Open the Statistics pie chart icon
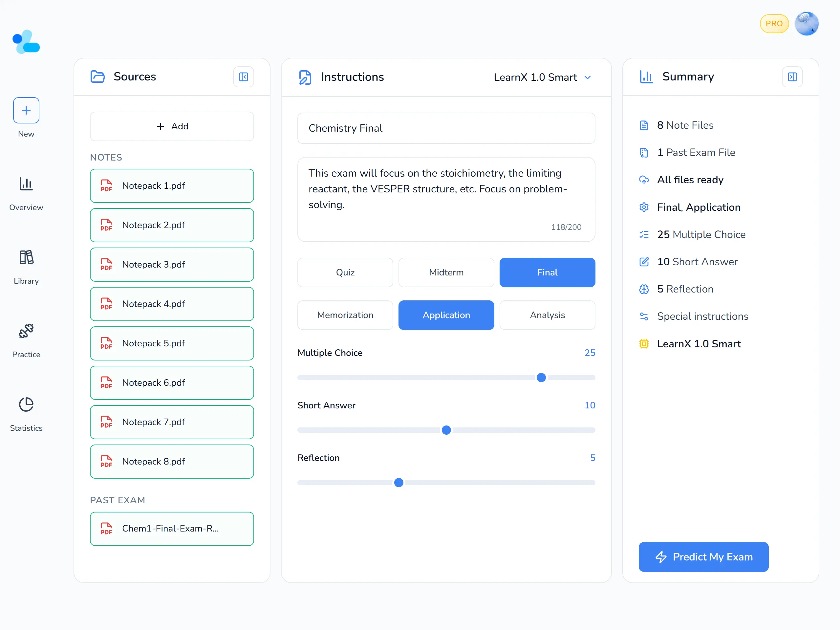 (x=26, y=404)
